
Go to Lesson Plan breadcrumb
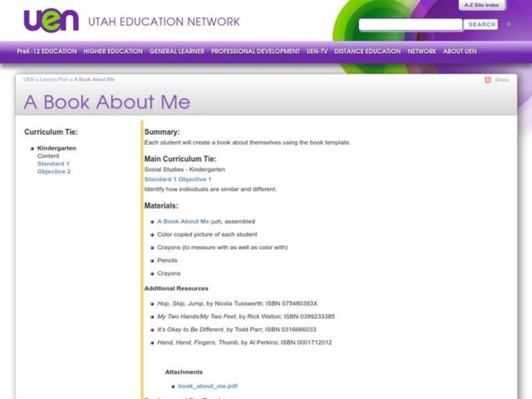tap(54, 80)
